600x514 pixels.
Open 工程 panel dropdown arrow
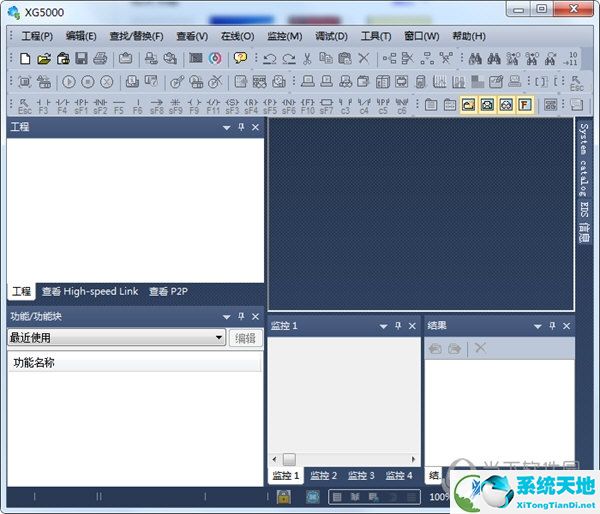click(227, 127)
